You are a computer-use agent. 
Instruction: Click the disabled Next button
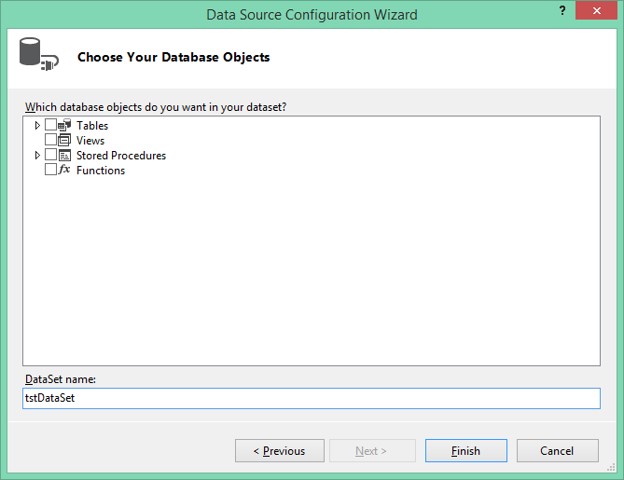pos(372,451)
